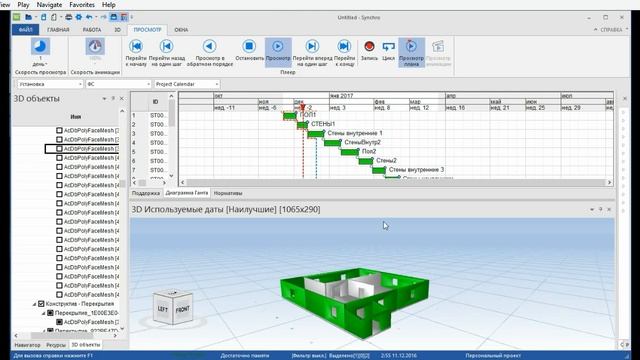Click the ID column header in the task table
This screenshot has width=640, height=360.
pyautogui.click(x=156, y=102)
